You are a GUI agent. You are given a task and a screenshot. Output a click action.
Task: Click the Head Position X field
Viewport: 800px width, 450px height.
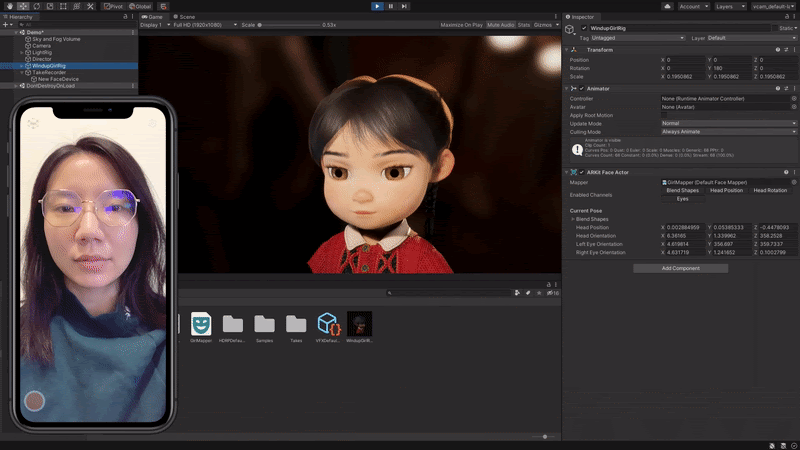point(684,227)
